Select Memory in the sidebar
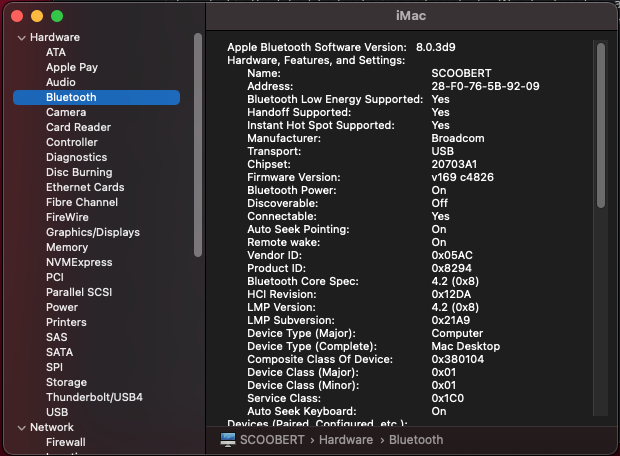The image size is (620, 456). coord(67,247)
